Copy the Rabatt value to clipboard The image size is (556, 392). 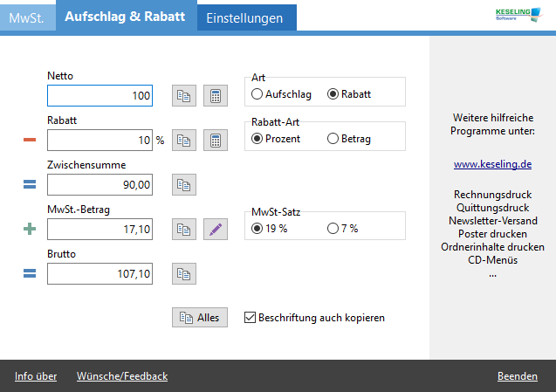[x=184, y=140]
